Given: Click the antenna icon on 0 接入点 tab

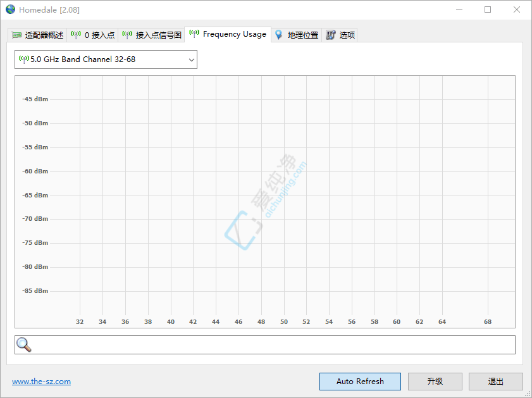Looking at the screenshot, I should 76,35.
